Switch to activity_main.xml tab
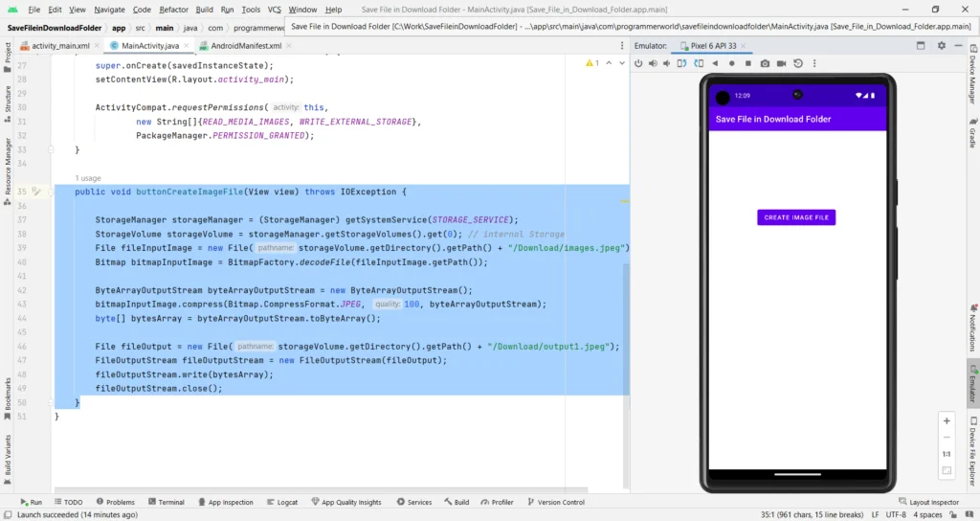Image resolution: width=980 pixels, height=521 pixels. click(x=59, y=46)
